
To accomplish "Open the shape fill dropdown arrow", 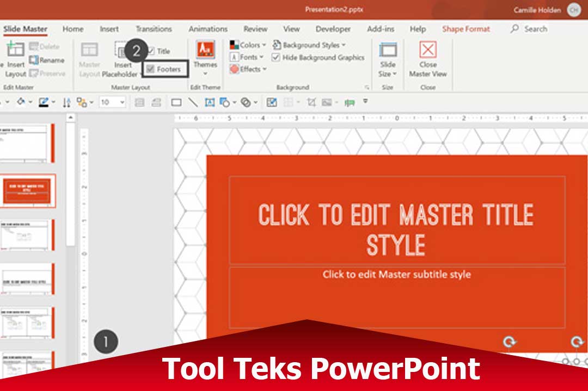I will pyautogui.click(x=30, y=102).
